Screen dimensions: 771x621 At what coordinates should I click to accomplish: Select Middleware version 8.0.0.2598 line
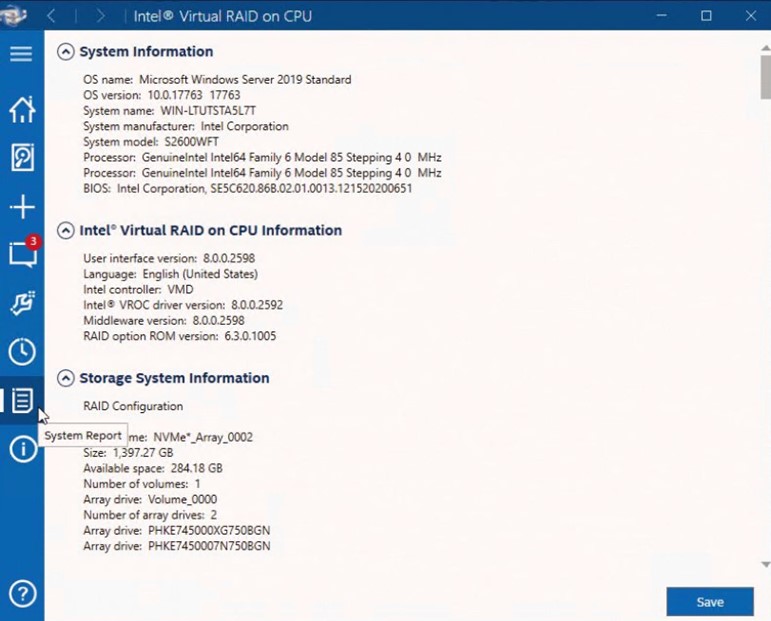164,321
